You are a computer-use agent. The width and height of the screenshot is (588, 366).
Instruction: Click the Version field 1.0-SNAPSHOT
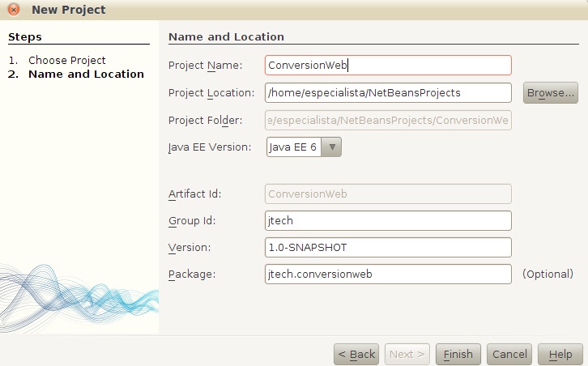click(x=388, y=248)
